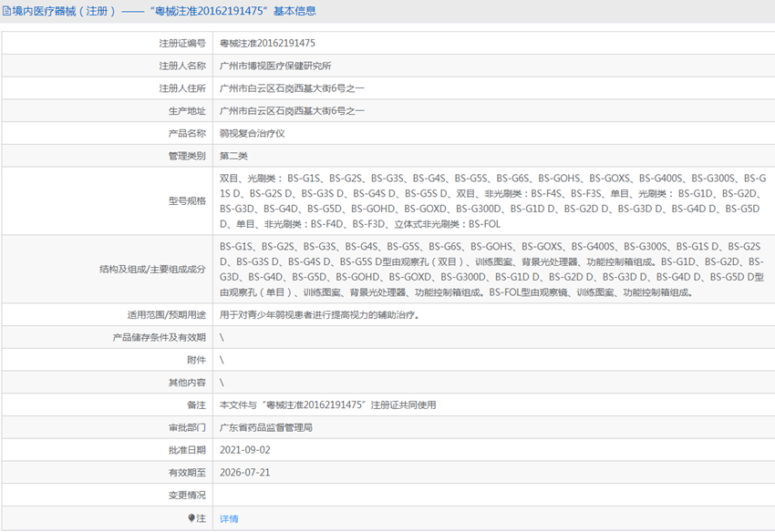Image resolution: width=775 pixels, height=532 pixels.
Task: Click the 注册人名称 label cell
Action: (x=108, y=66)
